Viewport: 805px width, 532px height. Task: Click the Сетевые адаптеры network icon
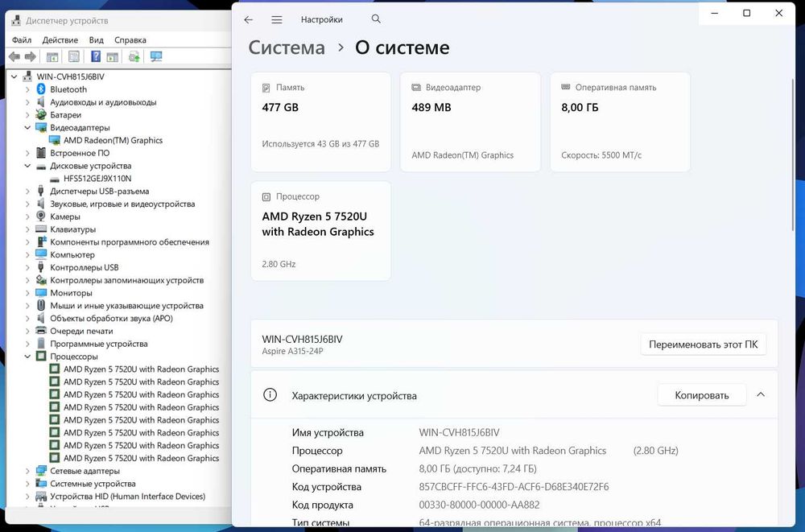pyautogui.click(x=41, y=470)
